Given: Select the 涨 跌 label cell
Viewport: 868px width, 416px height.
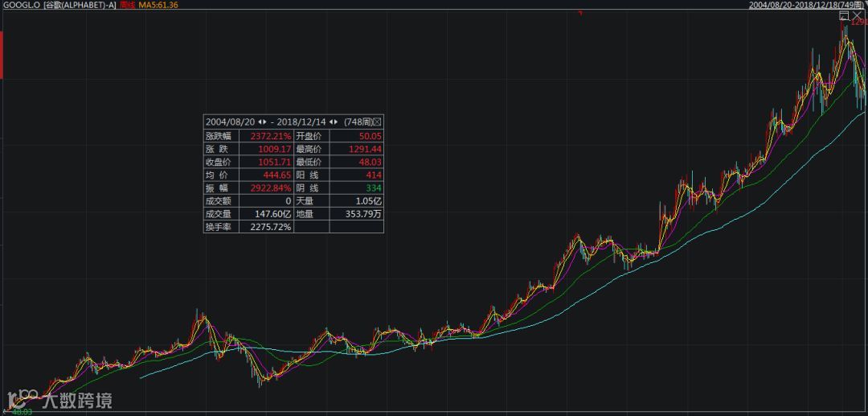Looking at the screenshot, I should (222, 150).
